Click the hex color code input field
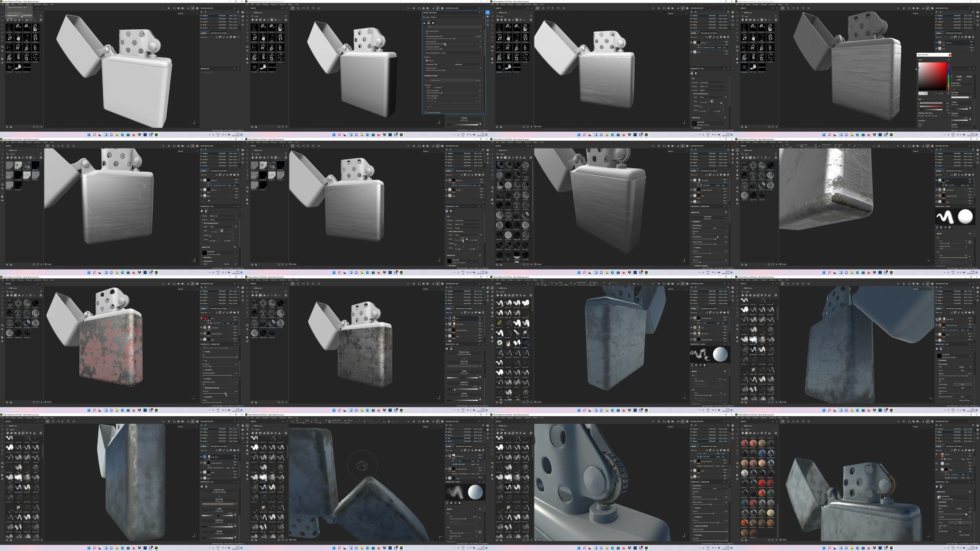Screen dimensions: 980x551 pyautogui.click(x=941, y=94)
